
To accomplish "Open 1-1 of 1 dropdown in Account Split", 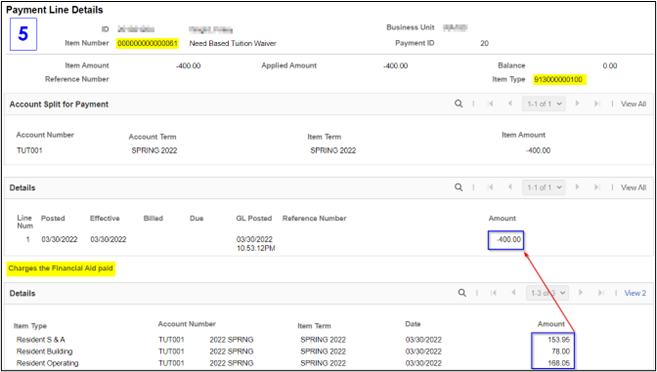I will 543,104.
